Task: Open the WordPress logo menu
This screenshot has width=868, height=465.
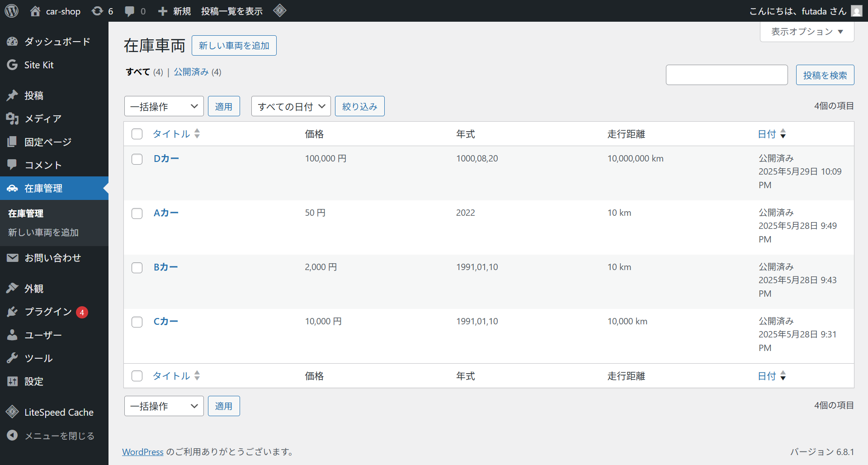Action: tap(11, 11)
